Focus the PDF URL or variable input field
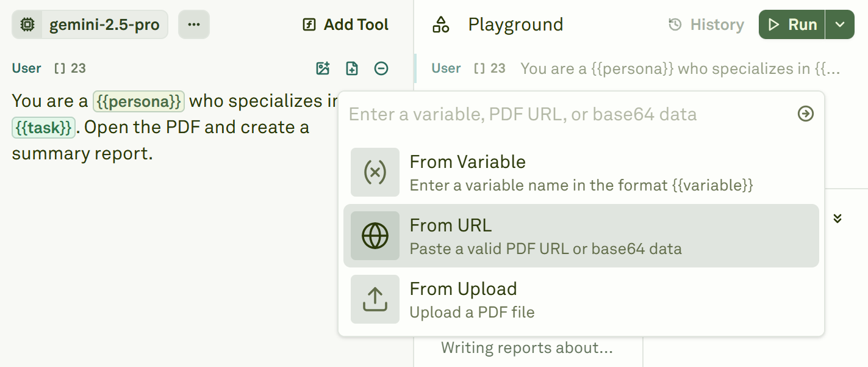868x367 pixels. 567,114
